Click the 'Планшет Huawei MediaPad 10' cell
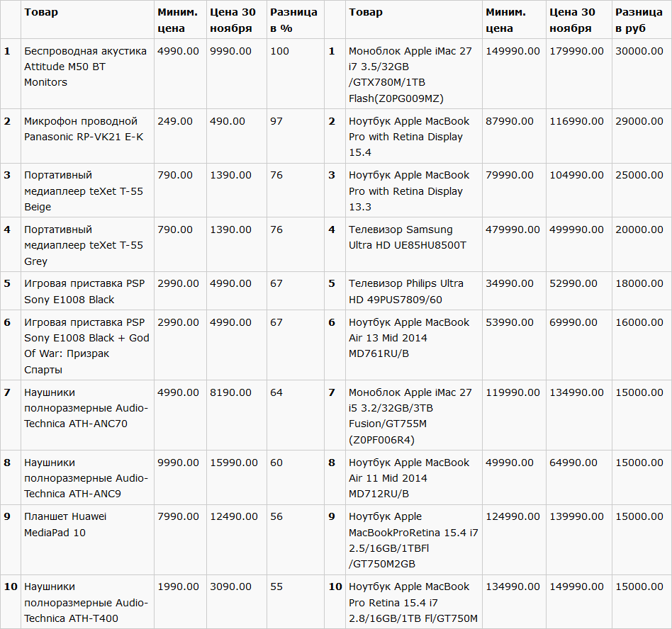The height and width of the screenshot is (629, 672). [87, 540]
